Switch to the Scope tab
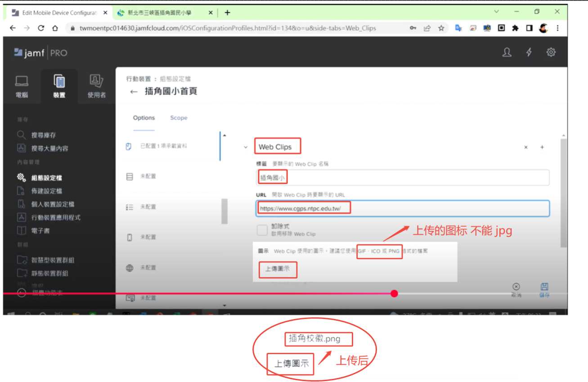The height and width of the screenshot is (382, 588). (179, 118)
